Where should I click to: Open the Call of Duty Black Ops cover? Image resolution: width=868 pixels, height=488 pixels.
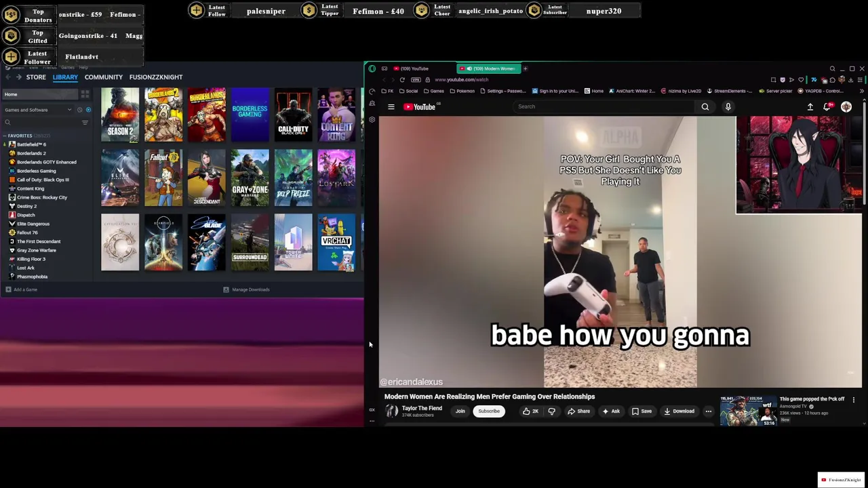294,115
